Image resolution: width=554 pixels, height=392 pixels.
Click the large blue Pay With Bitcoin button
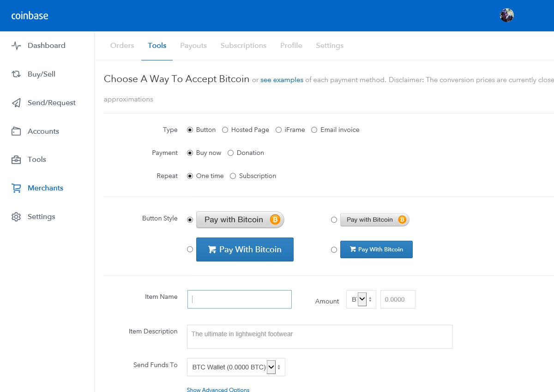coord(245,249)
